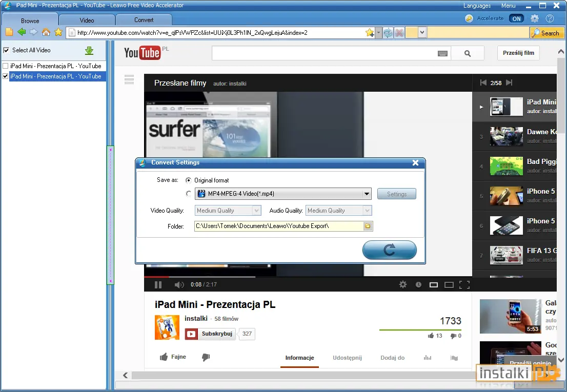This screenshot has height=392, width=567.
Task: Open the Languages menu
Action: coord(477,6)
